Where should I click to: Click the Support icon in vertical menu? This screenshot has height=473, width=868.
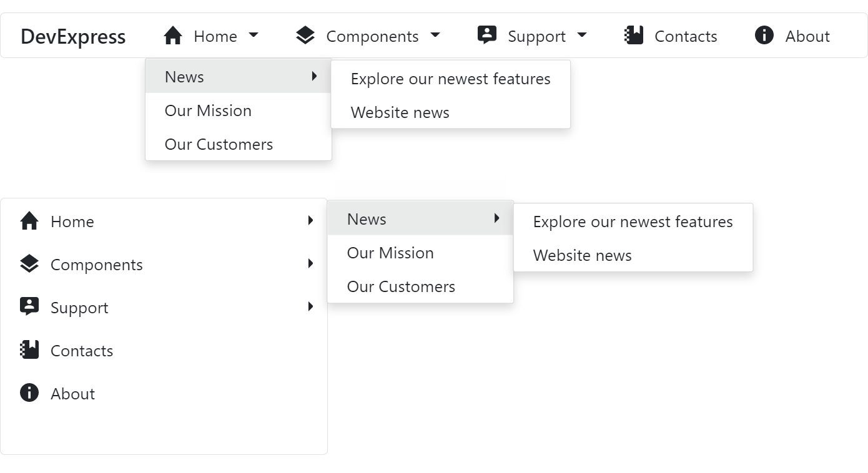[29, 306]
